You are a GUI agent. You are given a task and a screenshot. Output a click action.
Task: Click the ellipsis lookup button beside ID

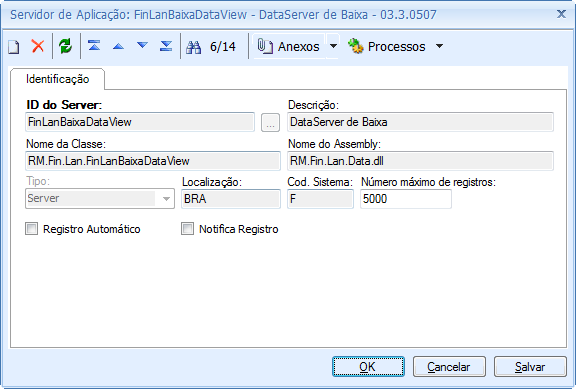coord(270,123)
